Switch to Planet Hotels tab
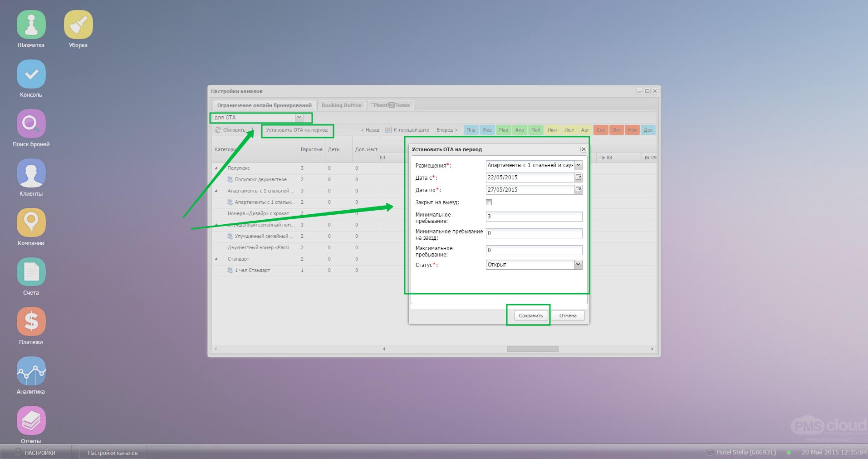The width and height of the screenshot is (868, 459). tap(391, 105)
